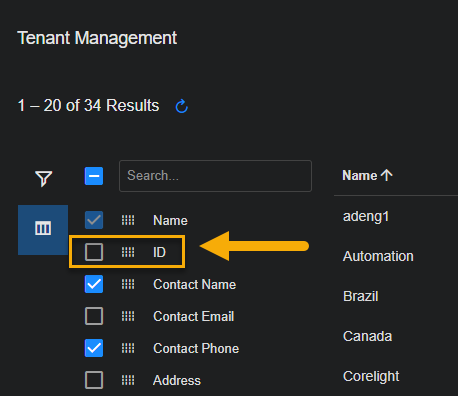This screenshot has height=396, width=458.
Task: Toggle the columns panel icon
Action: [x=43, y=230]
